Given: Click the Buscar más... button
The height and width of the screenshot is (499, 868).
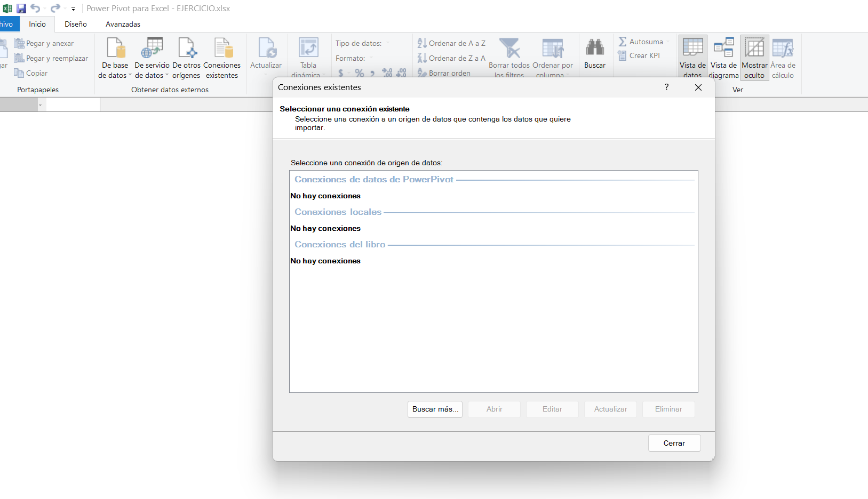Looking at the screenshot, I should [435, 409].
